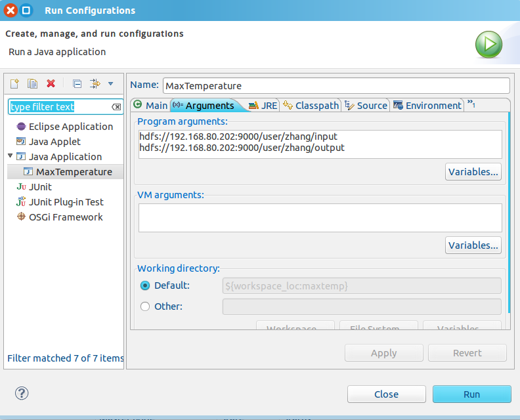Click the Close button

pos(386,394)
